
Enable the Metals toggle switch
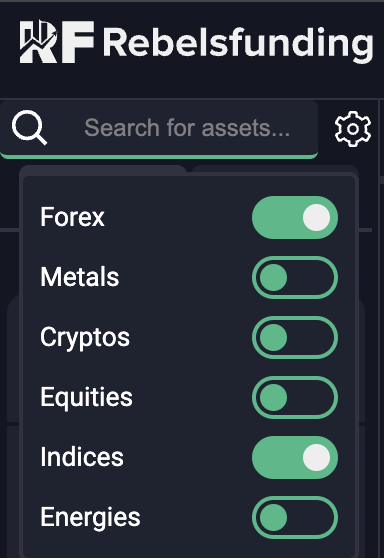pos(295,278)
